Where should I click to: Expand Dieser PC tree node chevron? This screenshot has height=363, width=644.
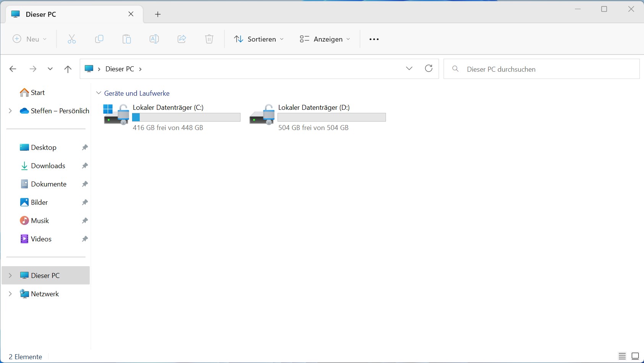(x=10, y=275)
